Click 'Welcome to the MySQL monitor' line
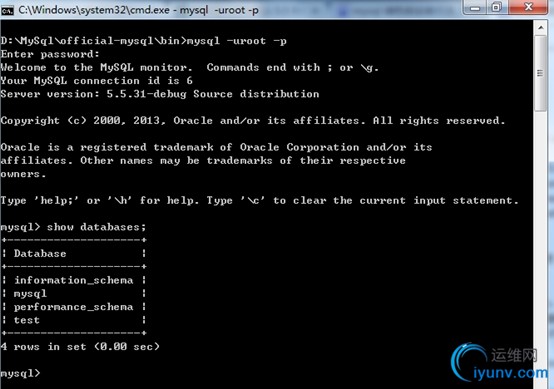Screen dimensions: 554x389 tap(189, 67)
